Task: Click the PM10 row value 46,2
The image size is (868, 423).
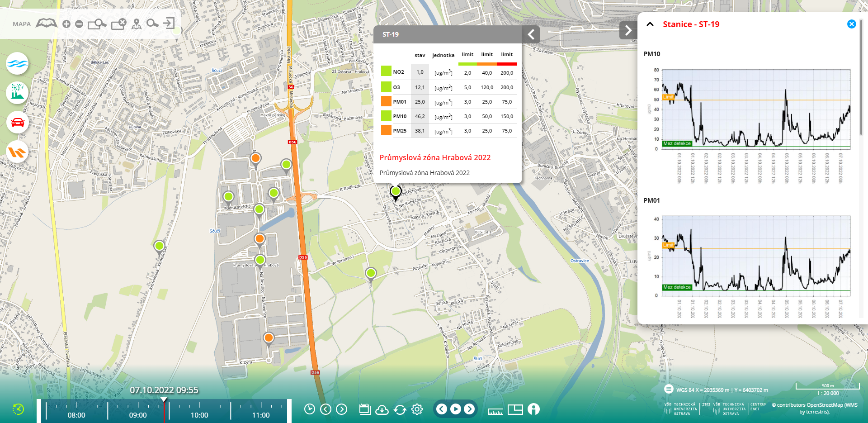Action: point(420,116)
